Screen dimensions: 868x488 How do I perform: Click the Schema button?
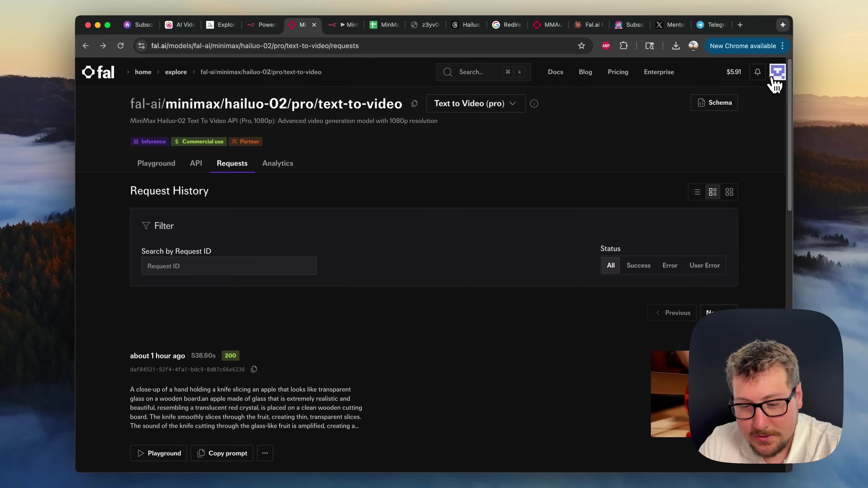(x=714, y=103)
